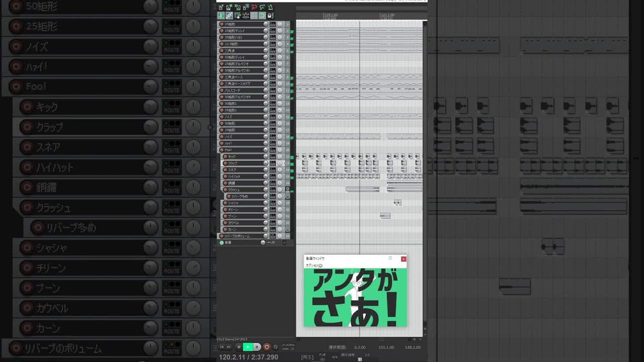Click selection length value 148.2.00
This screenshot has height=362, width=644.
point(413,347)
